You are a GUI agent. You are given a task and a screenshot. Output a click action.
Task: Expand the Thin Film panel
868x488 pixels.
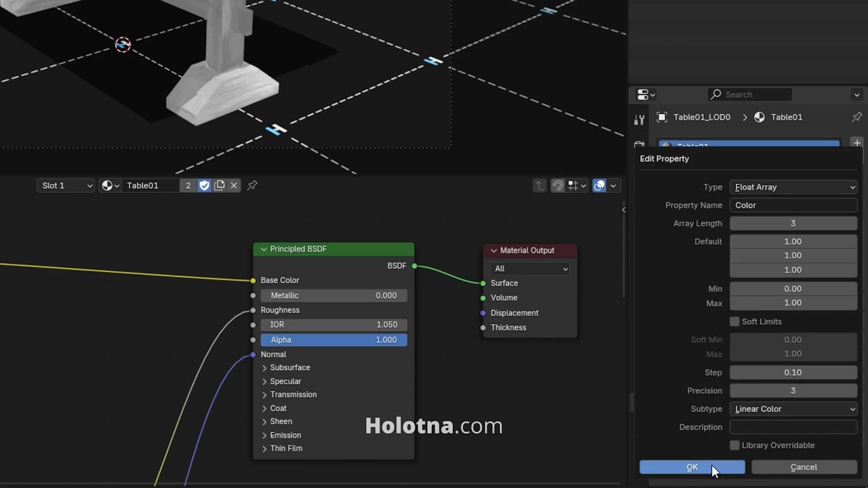pos(264,449)
